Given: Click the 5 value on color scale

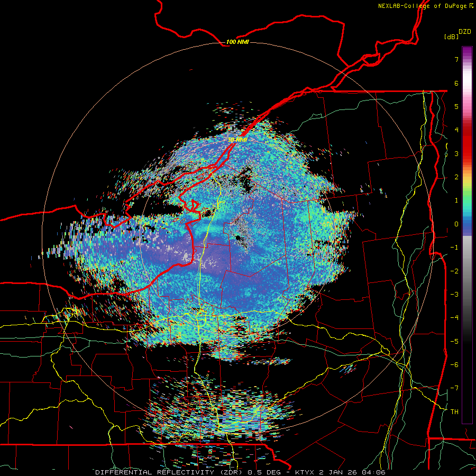Looking at the screenshot, I should pyautogui.click(x=456, y=106).
